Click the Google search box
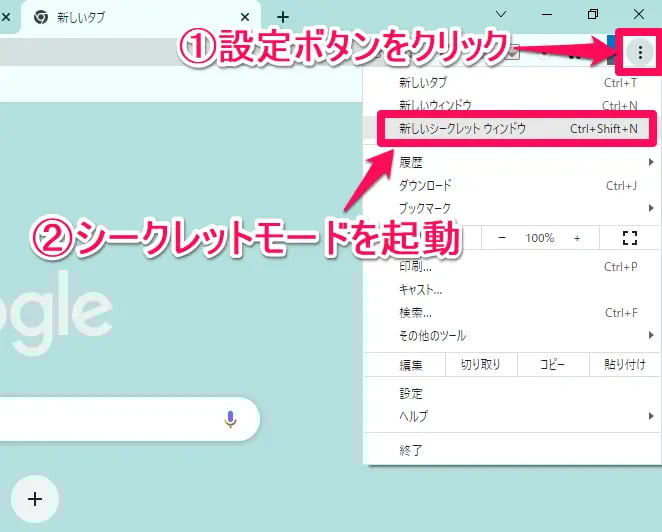This screenshot has height=532, width=662. click(x=129, y=419)
